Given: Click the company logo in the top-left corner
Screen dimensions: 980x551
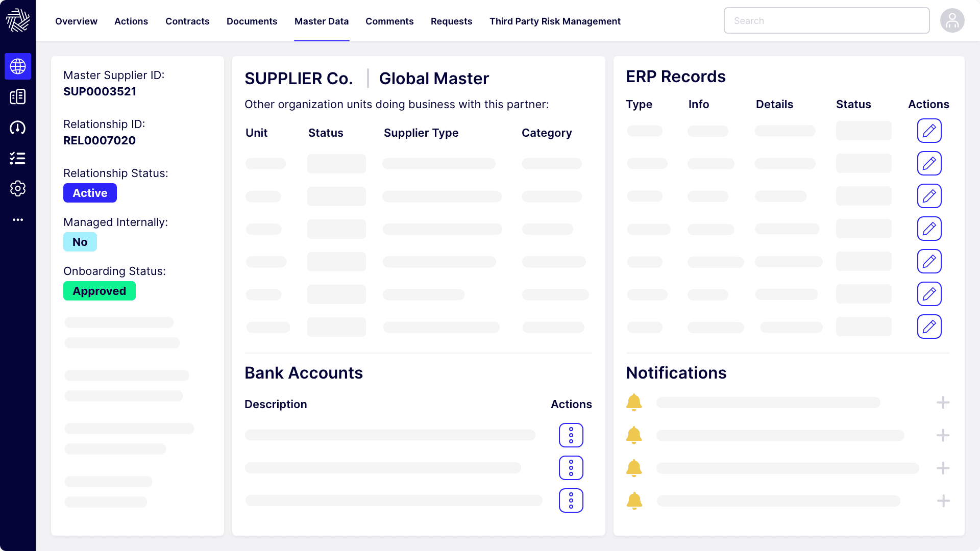Looking at the screenshot, I should (18, 20).
